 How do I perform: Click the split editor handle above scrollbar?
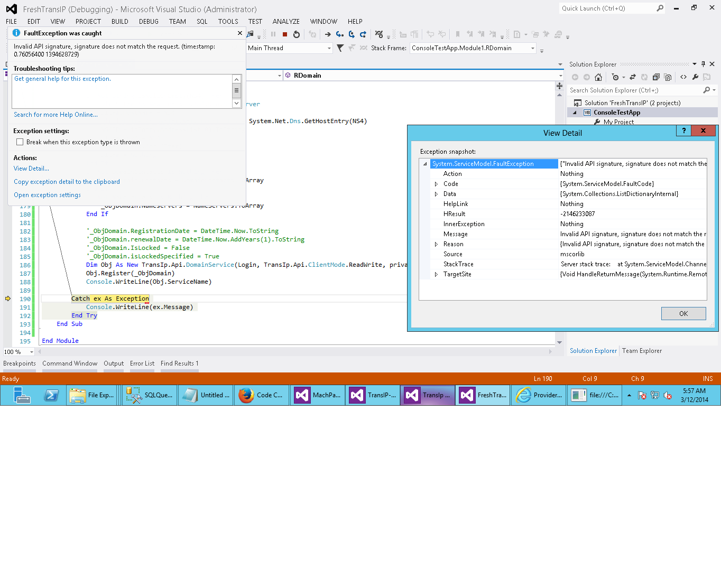[559, 85]
